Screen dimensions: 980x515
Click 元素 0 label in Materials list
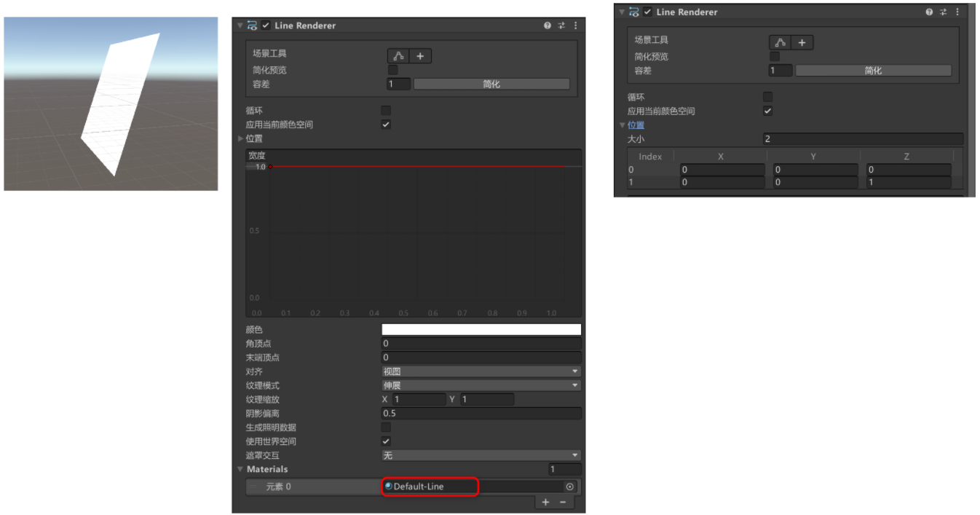(278, 487)
